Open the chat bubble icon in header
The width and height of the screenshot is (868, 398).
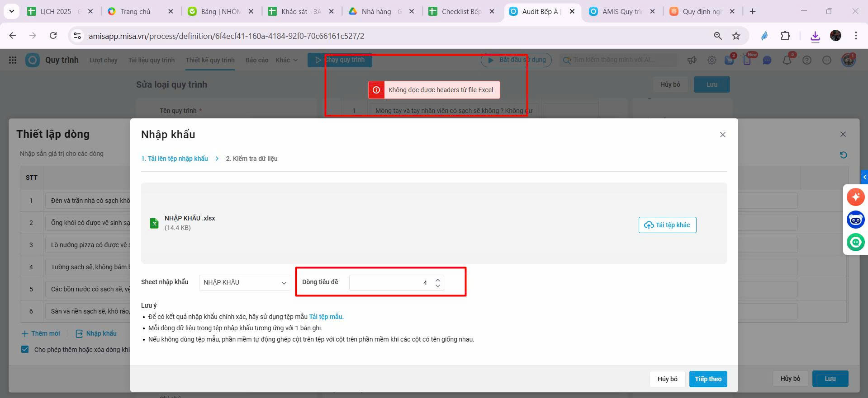point(767,60)
